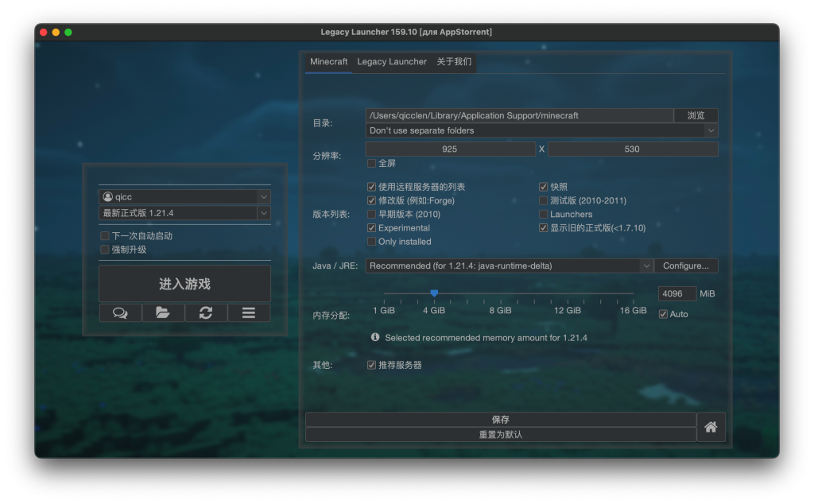The width and height of the screenshot is (814, 504).
Task: Toggle the 快照 snapshot checkbox
Action: tap(544, 187)
